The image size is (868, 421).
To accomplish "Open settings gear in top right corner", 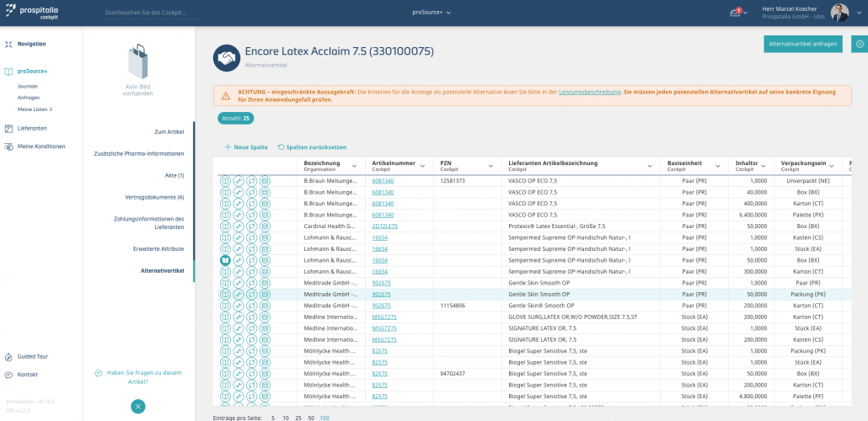I will tap(860, 44).
